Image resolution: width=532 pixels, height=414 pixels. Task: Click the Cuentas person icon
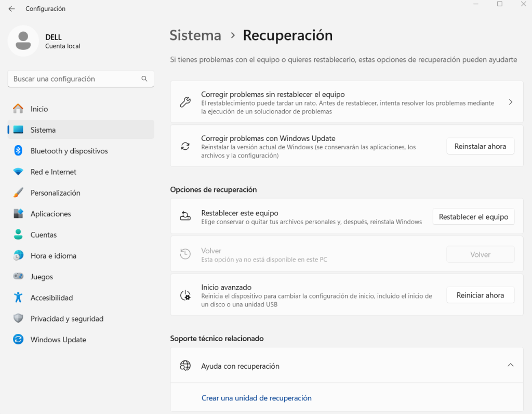[x=18, y=235]
